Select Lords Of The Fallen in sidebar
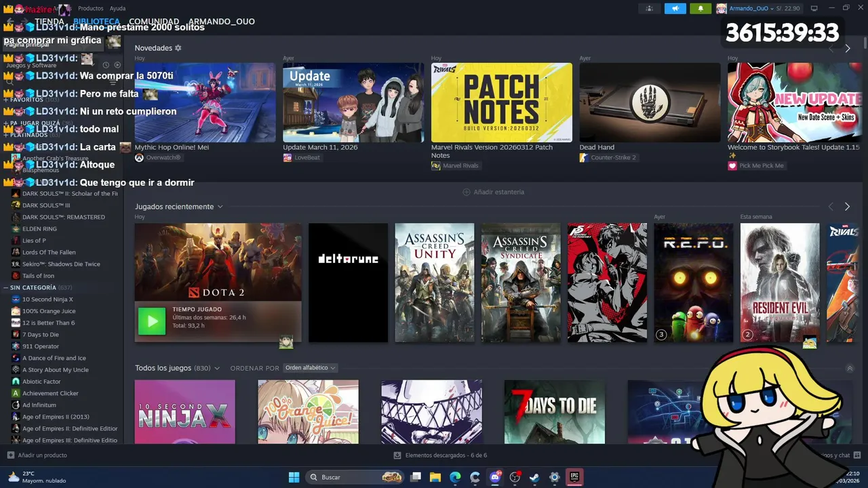Screen dimensions: 868x488 tap(49, 253)
